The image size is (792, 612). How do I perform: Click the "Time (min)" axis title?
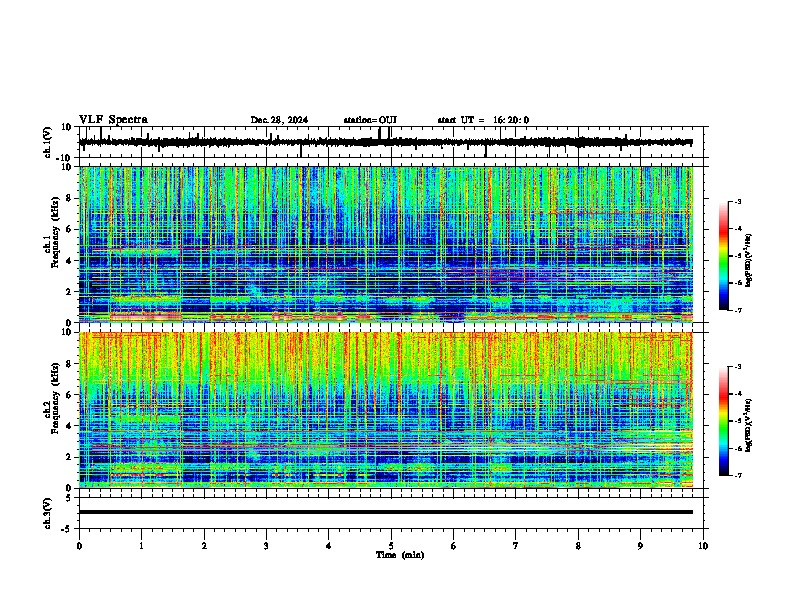(400, 555)
